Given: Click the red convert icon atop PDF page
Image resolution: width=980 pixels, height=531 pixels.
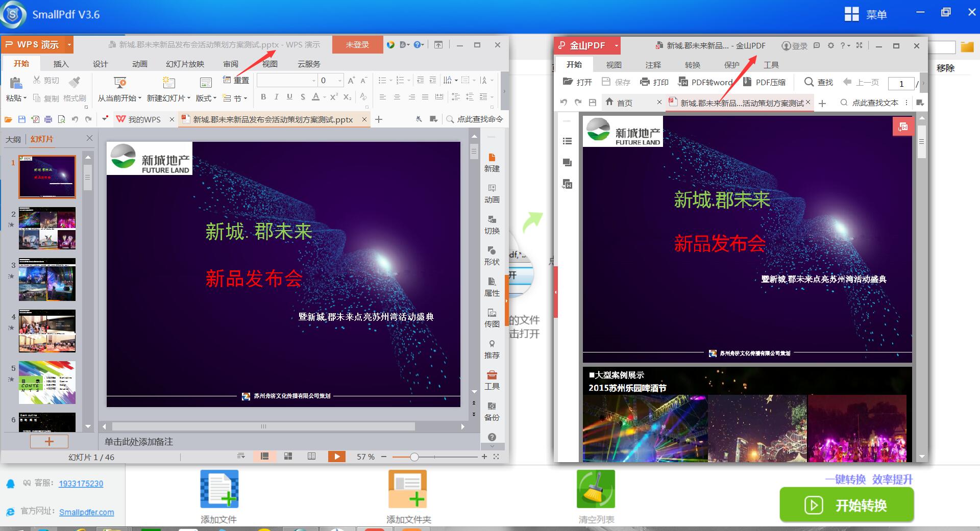Looking at the screenshot, I should point(902,127).
